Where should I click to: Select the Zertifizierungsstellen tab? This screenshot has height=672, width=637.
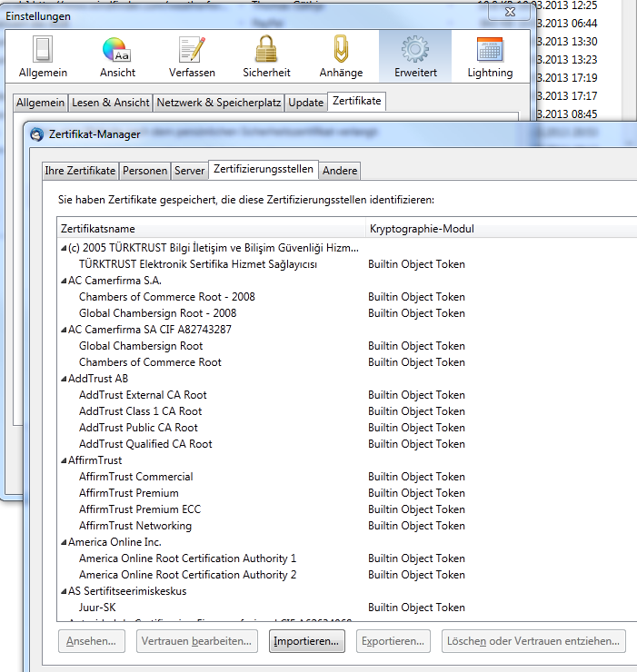tap(264, 169)
